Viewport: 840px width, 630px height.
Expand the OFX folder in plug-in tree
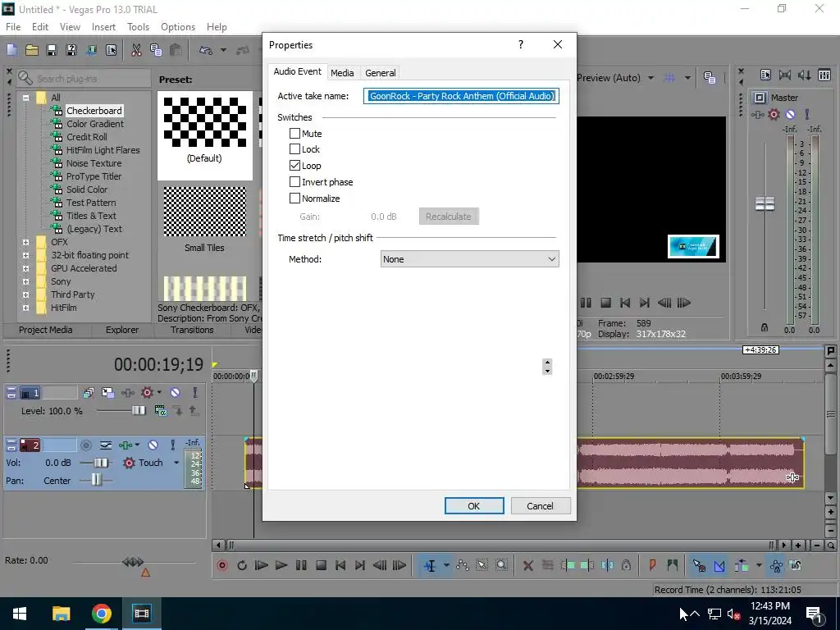coord(25,242)
